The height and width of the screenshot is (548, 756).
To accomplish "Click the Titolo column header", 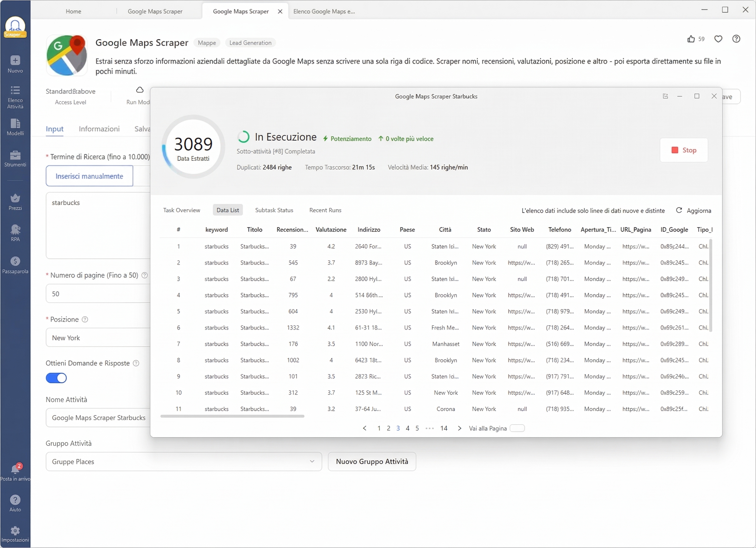I will (255, 229).
